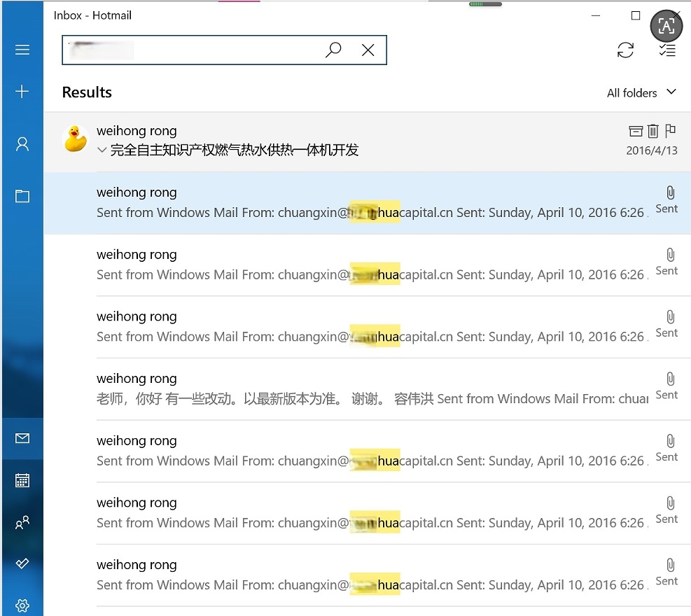Screen dimensions: 691x616
Task: Delete the conversation with trash icon
Action: [652, 130]
